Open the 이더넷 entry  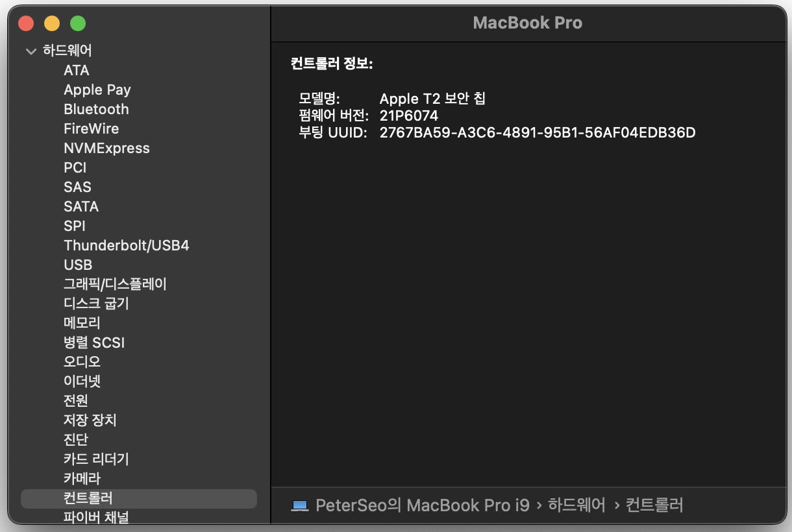coord(82,381)
